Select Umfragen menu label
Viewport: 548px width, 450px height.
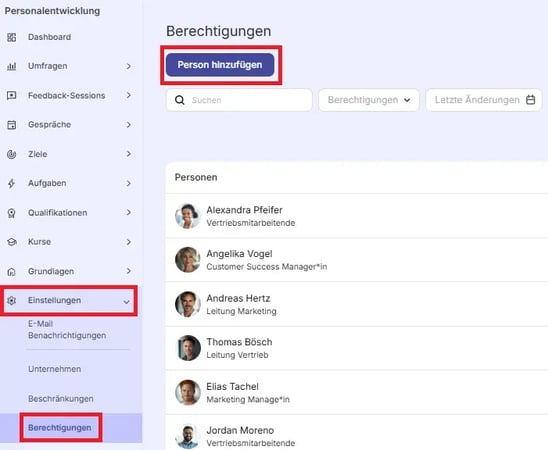point(48,66)
